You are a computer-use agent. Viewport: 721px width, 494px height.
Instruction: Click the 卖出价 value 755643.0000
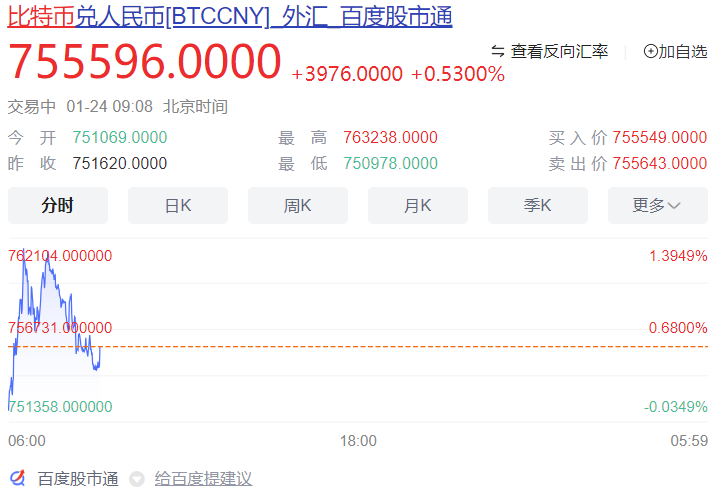point(659,163)
